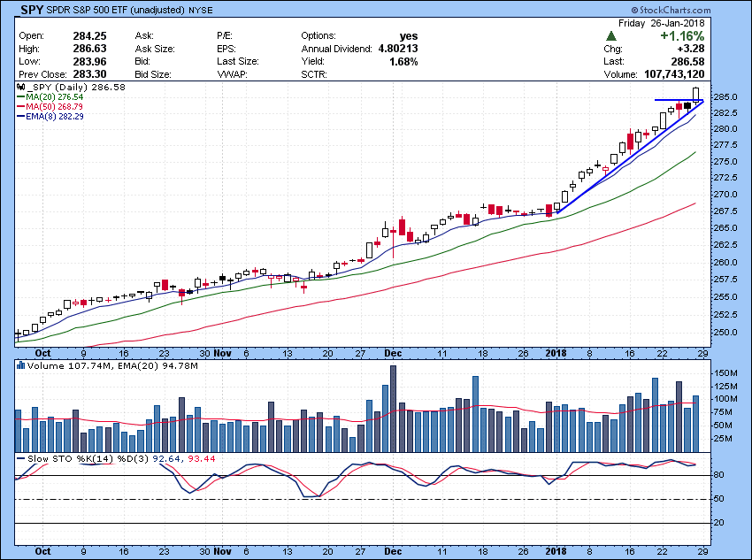Click the last white candlestick above 285

tap(696, 94)
